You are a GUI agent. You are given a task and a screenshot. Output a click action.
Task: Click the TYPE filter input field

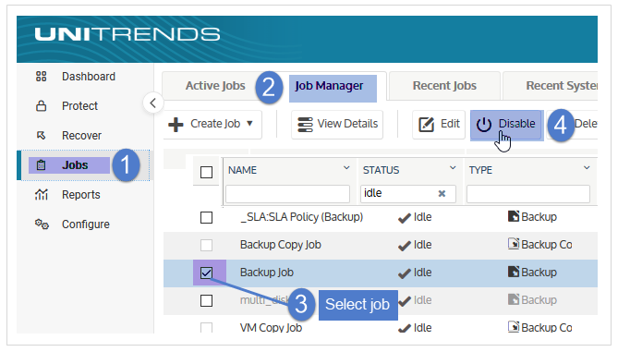pos(528,194)
